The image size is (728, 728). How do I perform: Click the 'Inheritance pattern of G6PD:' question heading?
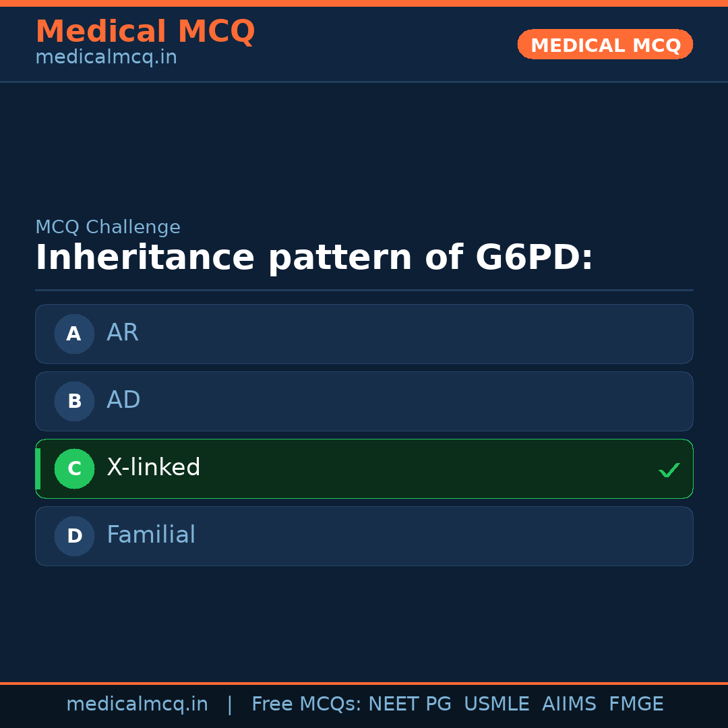314,258
